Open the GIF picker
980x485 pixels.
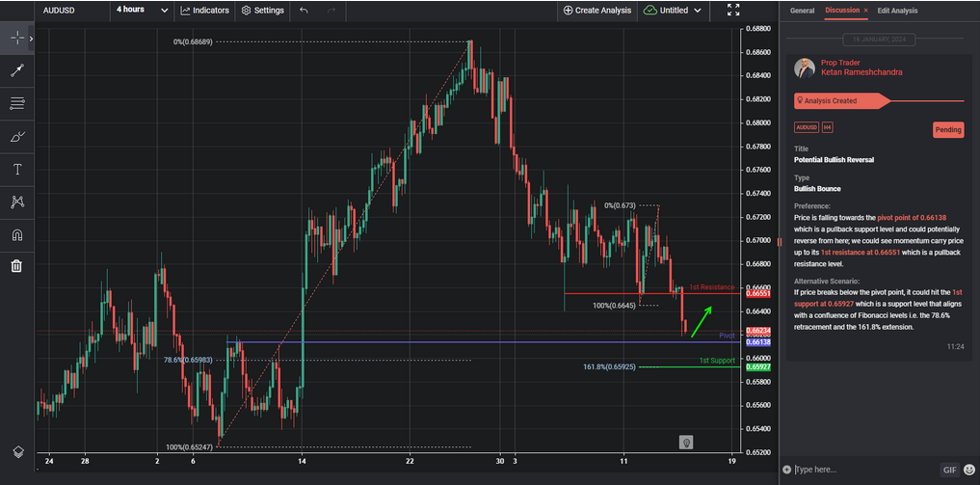click(x=949, y=470)
